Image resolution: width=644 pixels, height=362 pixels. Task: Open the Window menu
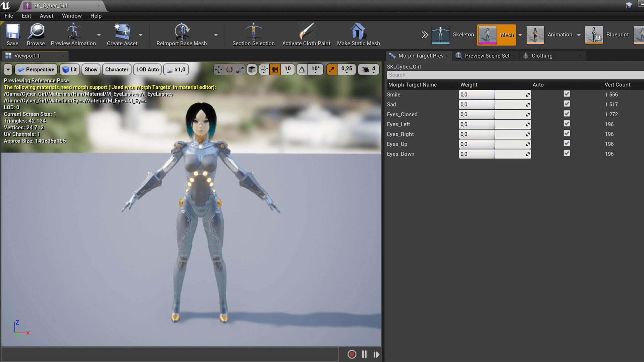point(72,16)
